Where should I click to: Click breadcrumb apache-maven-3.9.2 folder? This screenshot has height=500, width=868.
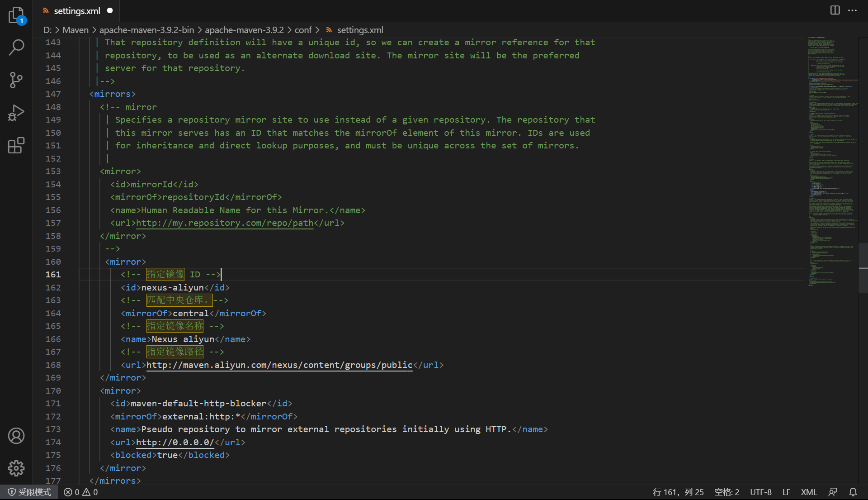[244, 30]
